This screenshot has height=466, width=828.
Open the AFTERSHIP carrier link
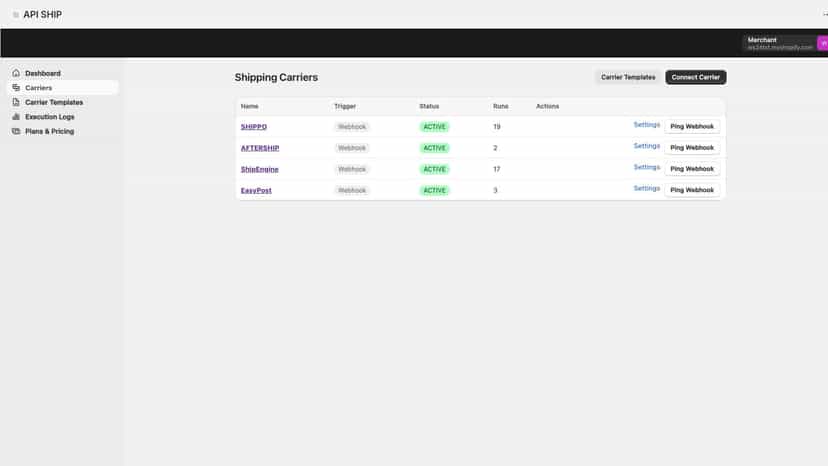pyautogui.click(x=260, y=148)
